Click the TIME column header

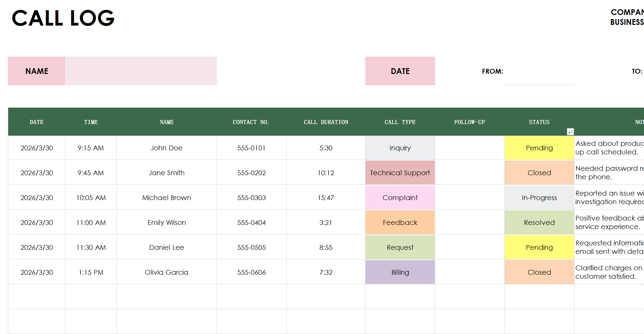pos(91,122)
